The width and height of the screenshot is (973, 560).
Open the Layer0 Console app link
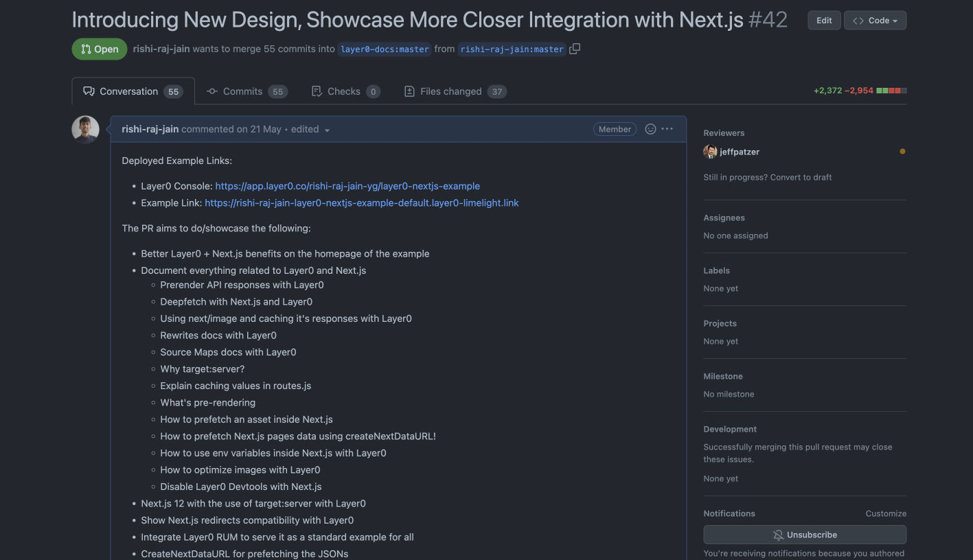click(347, 186)
